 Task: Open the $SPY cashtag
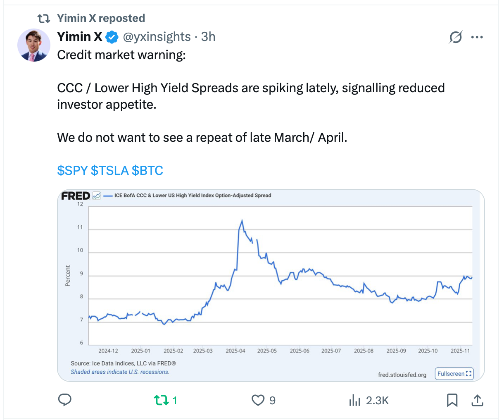click(x=72, y=170)
